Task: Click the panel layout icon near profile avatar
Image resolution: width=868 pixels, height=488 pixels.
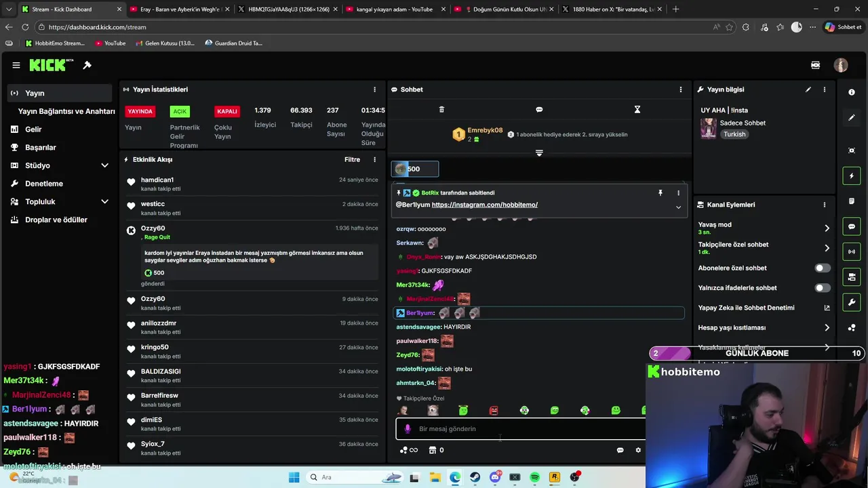Action: coord(815,65)
